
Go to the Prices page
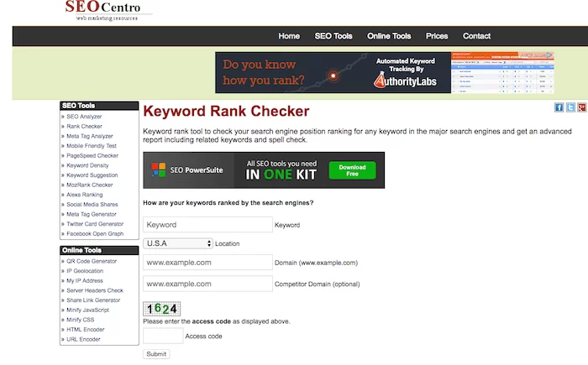click(437, 36)
